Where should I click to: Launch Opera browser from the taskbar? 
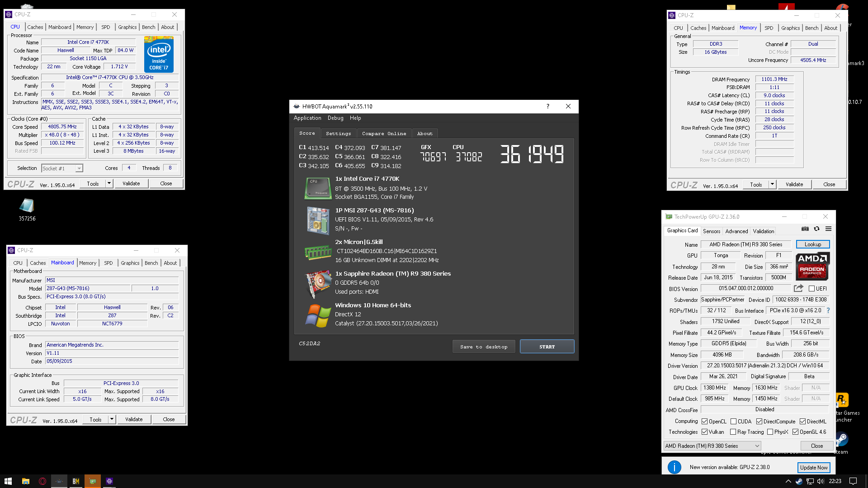click(x=42, y=481)
